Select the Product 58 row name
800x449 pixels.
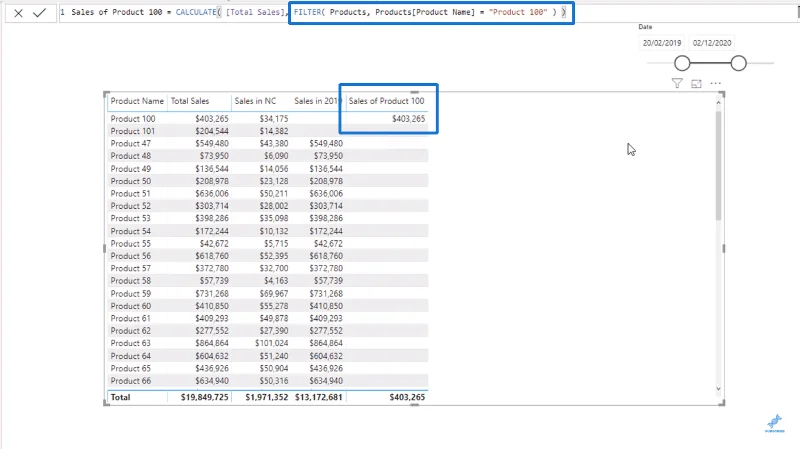coord(131,281)
